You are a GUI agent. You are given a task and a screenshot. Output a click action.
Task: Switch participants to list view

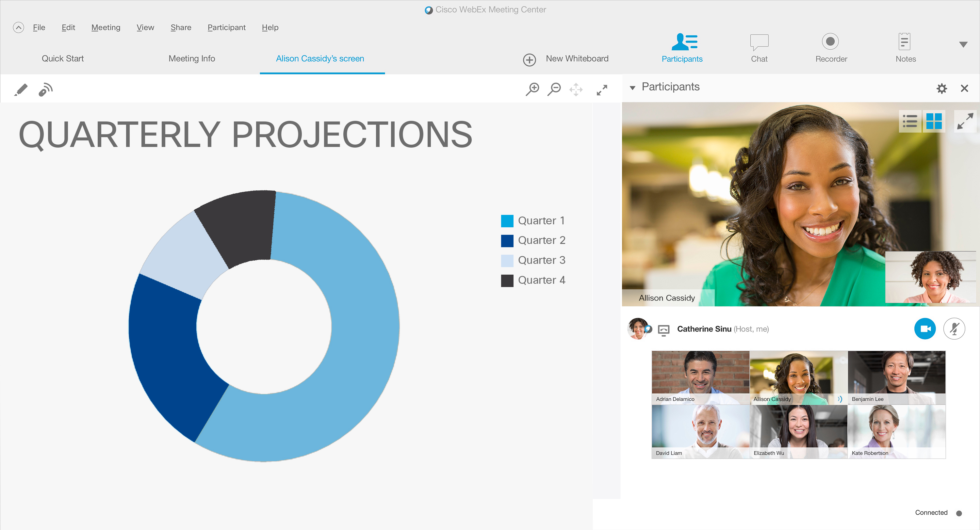pyautogui.click(x=910, y=121)
